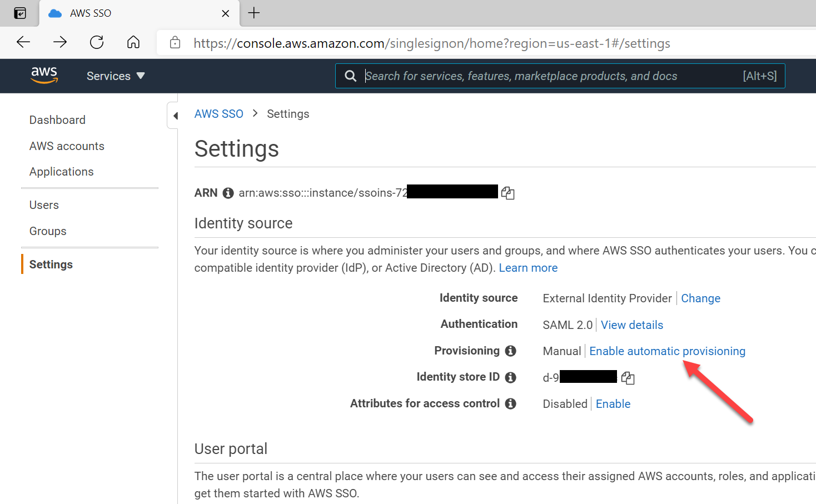Image resolution: width=816 pixels, height=504 pixels.
Task: Enable attributes for access control
Action: tap(613, 404)
